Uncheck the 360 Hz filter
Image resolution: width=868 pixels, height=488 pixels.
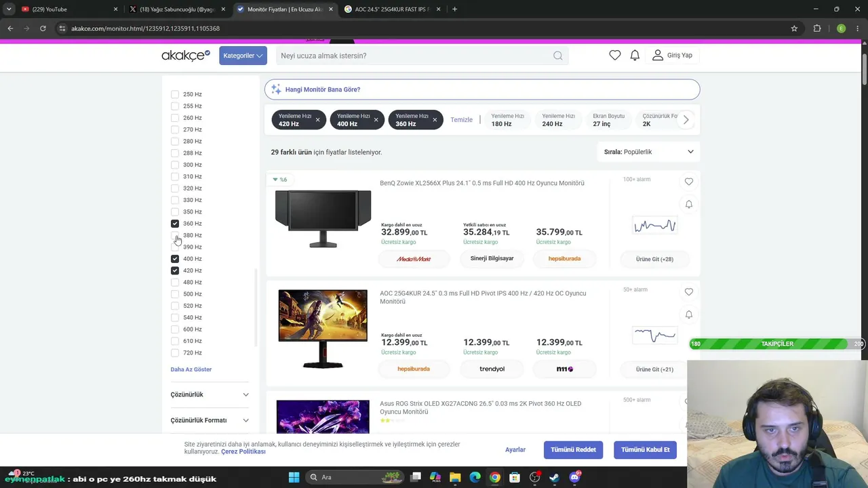tap(175, 224)
